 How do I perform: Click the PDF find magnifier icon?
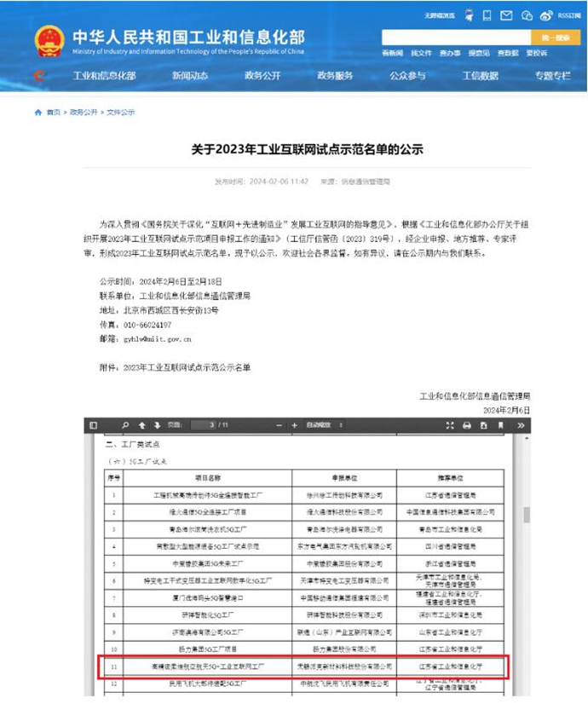click(125, 424)
